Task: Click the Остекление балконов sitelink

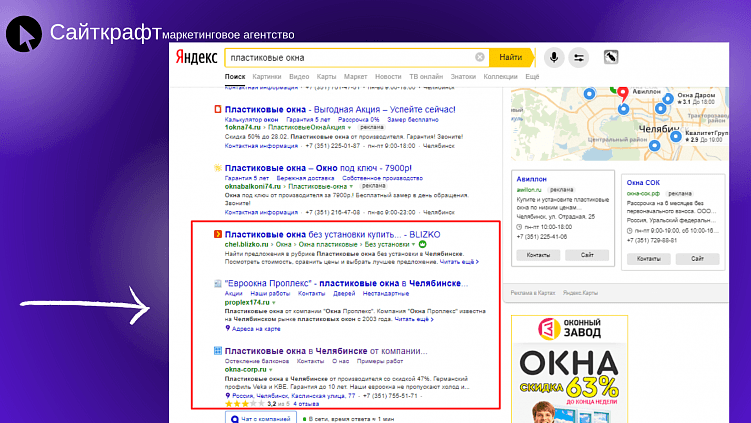Action: pos(257,361)
